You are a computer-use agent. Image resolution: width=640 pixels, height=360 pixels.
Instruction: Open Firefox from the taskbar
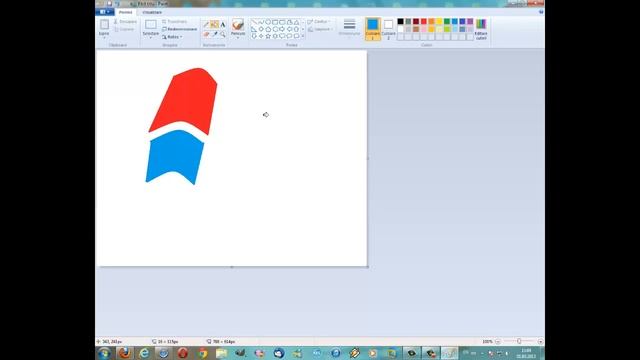pos(125,353)
